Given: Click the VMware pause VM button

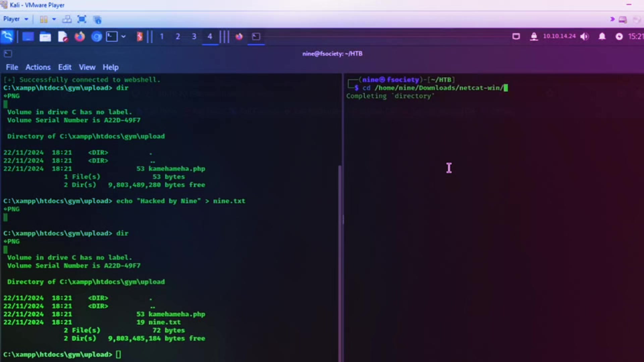Looking at the screenshot, I should [44, 19].
